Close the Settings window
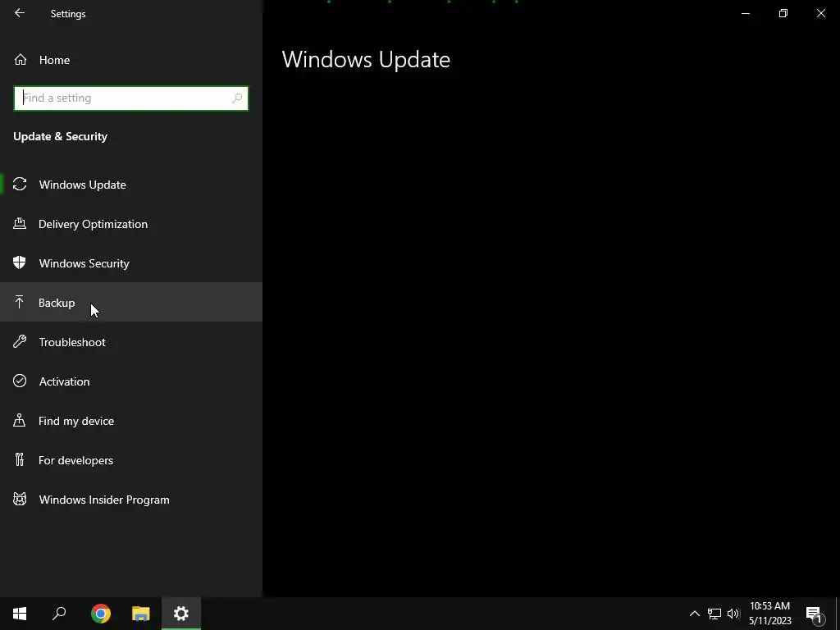840x630 pixels. coord(820,13)
